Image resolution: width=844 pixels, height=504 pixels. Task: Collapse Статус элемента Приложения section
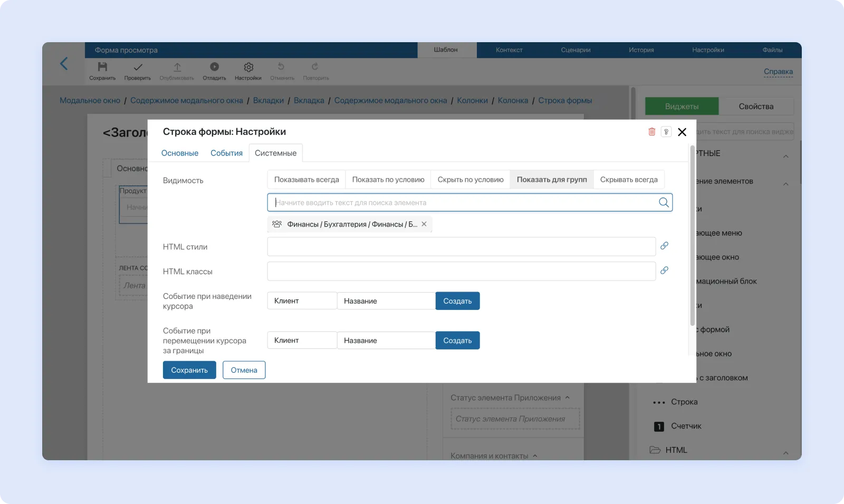(x=568, y=398)
